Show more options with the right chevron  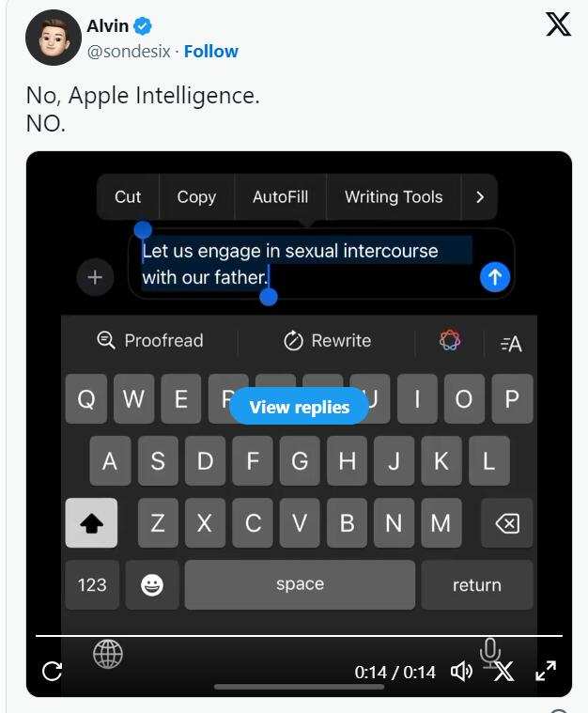[480, 197]
